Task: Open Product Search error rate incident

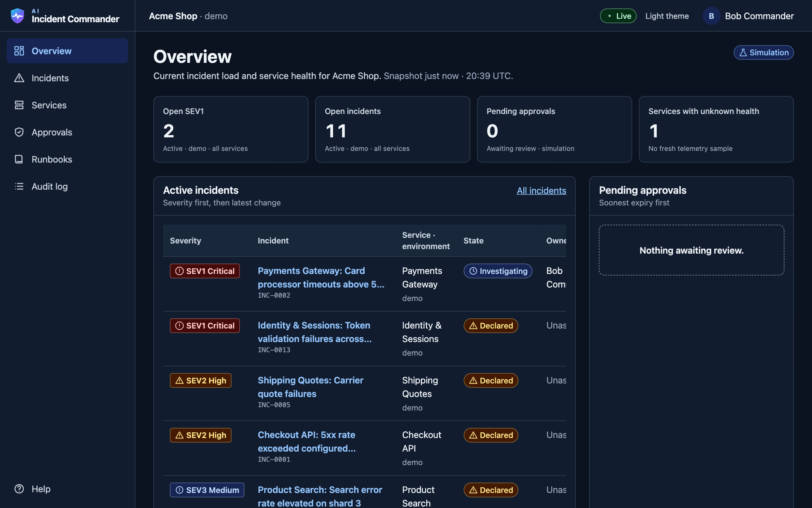Action: [320, 496]
